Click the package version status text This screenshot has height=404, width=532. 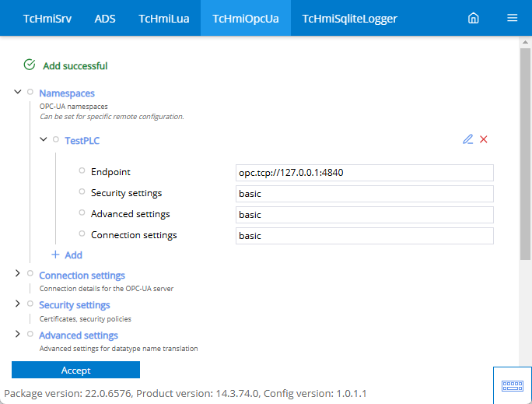(185, 393)
